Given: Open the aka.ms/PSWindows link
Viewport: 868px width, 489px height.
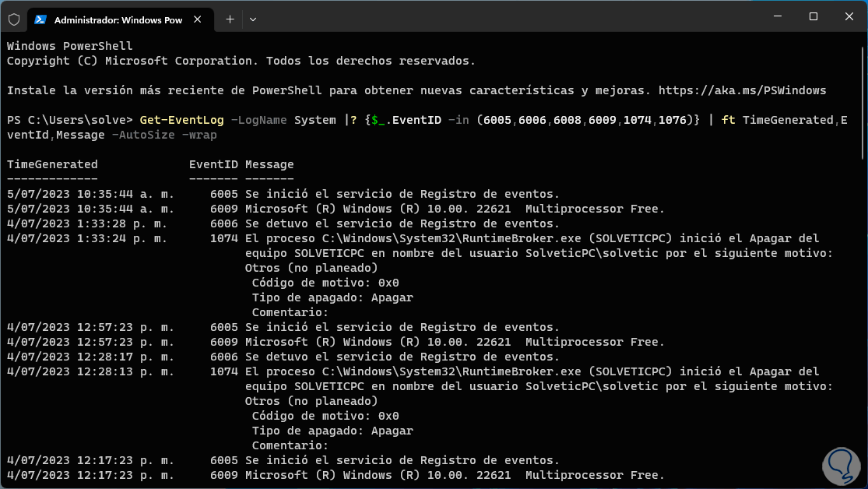Looking at the screenshot, I should [742, 90].
